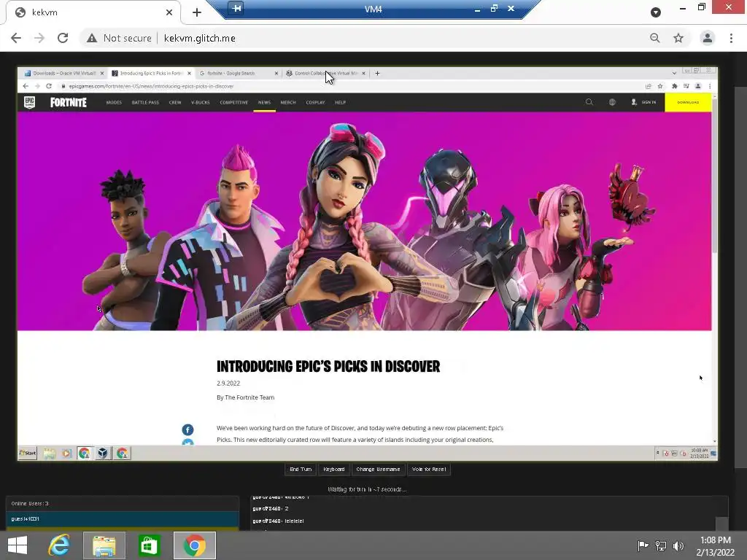Open outer Chrome three-dot menu
The width and height of the screenshot is (747, 560).
click(x=731, y=38)
